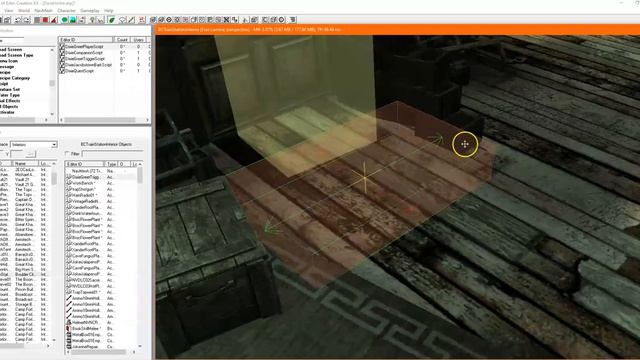Image resolution: width=640 pixels, height=360 pixels.
Task: Click the filter text field beside the Filter checkbox
Action: (x=112, y=154)
